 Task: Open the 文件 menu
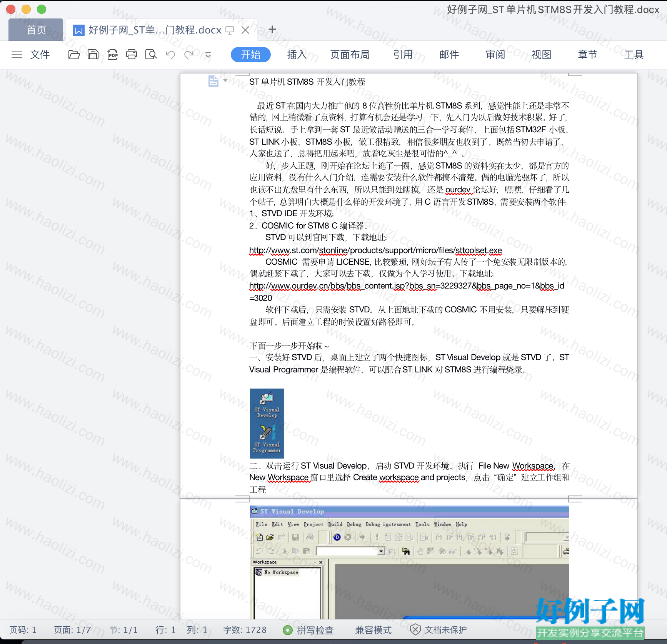(x=40, y=55)
